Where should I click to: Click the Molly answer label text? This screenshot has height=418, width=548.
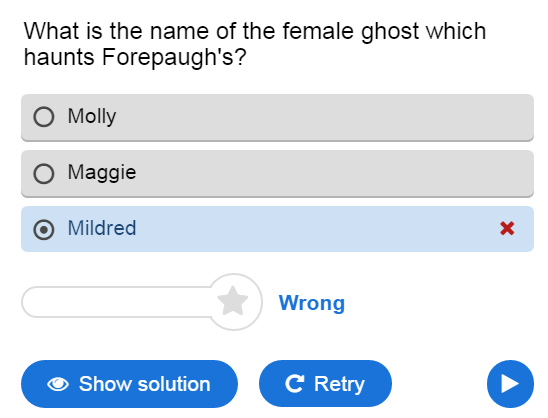92,116
